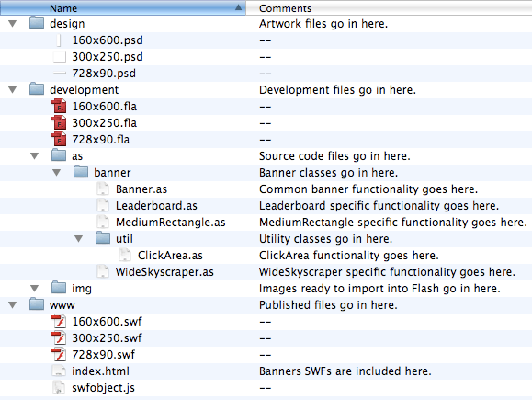This screenshot has width=532, height=400.
Task: Collapse the as folder triangle
Action: (x=35, y=156)
